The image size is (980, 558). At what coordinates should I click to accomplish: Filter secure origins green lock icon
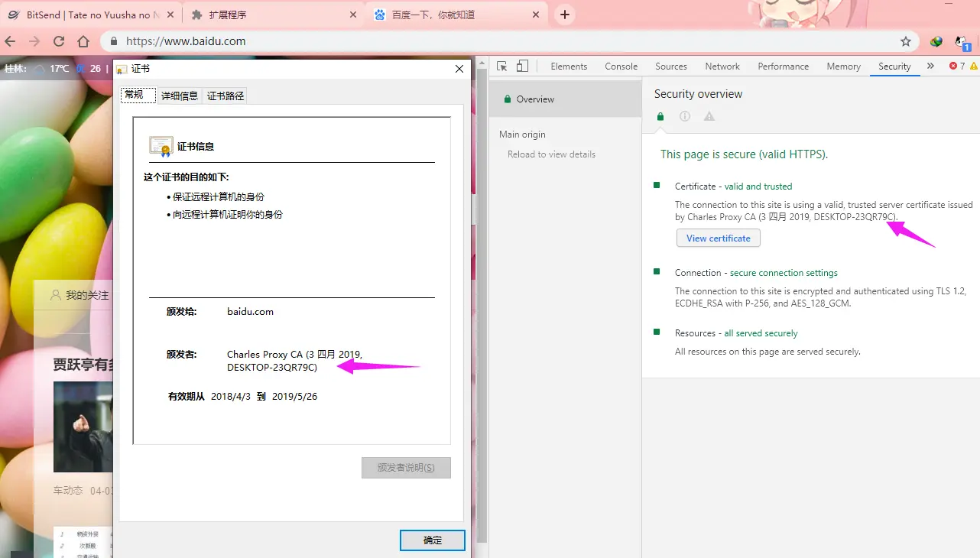[660, 116]
